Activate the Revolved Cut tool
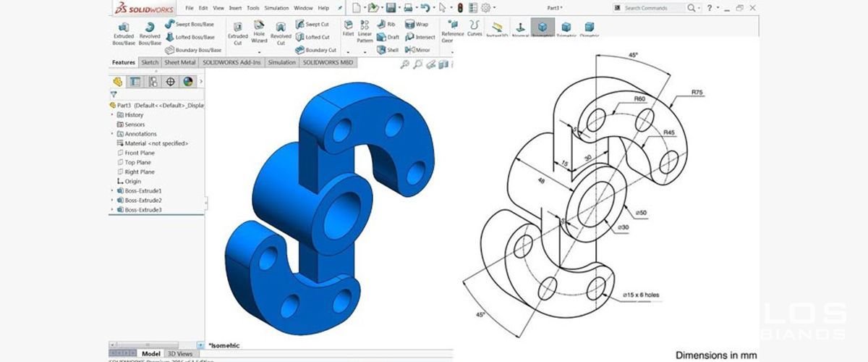The width and height of the screenshot is (868, 362). (x=281, y=33)
